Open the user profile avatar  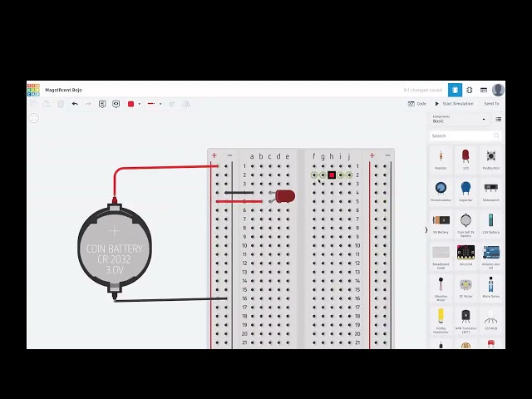tap(498, 90)
